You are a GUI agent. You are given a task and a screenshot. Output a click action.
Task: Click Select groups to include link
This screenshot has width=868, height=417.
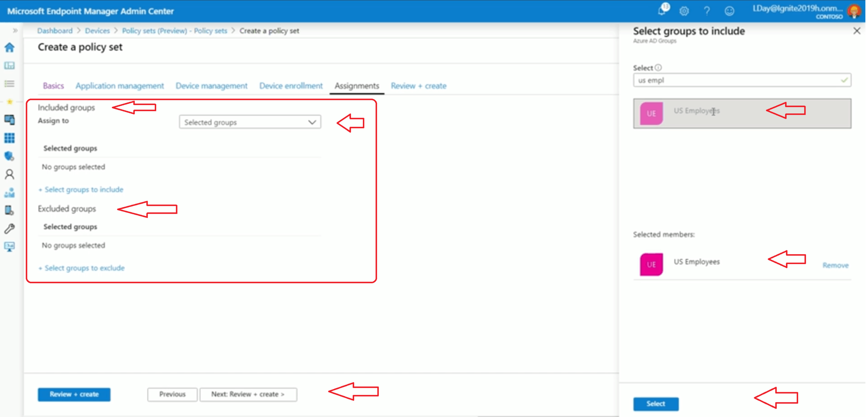[x=81, y=189]
